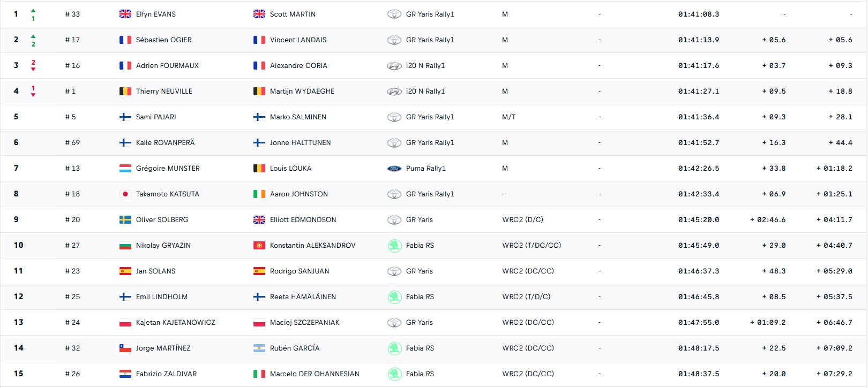Click the Hyundai logo in Fourmaux's row

click(x=394, y=66)
